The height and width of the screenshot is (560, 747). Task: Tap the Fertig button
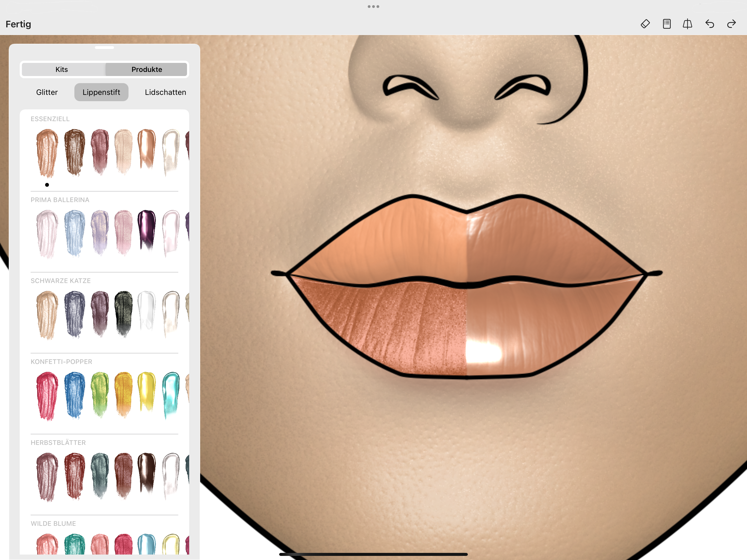[x=18, y=24]
